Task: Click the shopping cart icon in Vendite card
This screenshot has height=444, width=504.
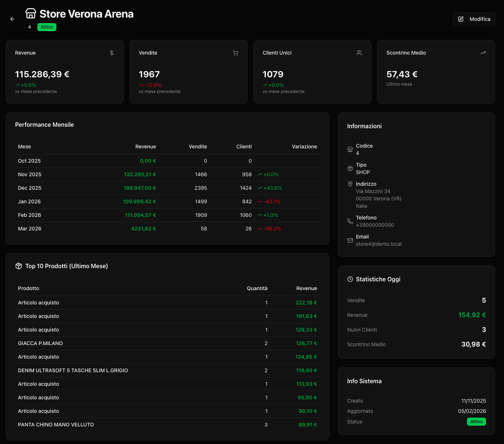Action: (236, 53)
